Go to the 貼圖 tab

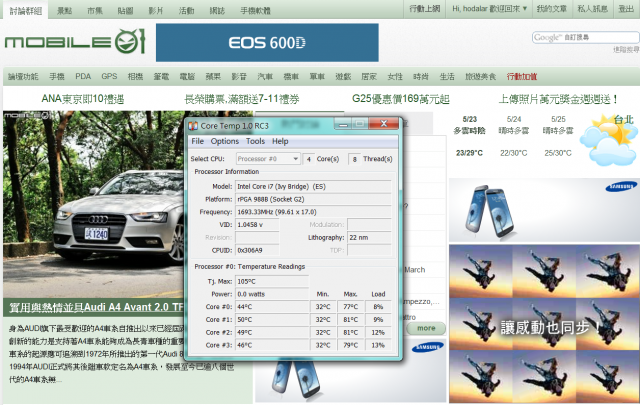(x=125, y=11)
